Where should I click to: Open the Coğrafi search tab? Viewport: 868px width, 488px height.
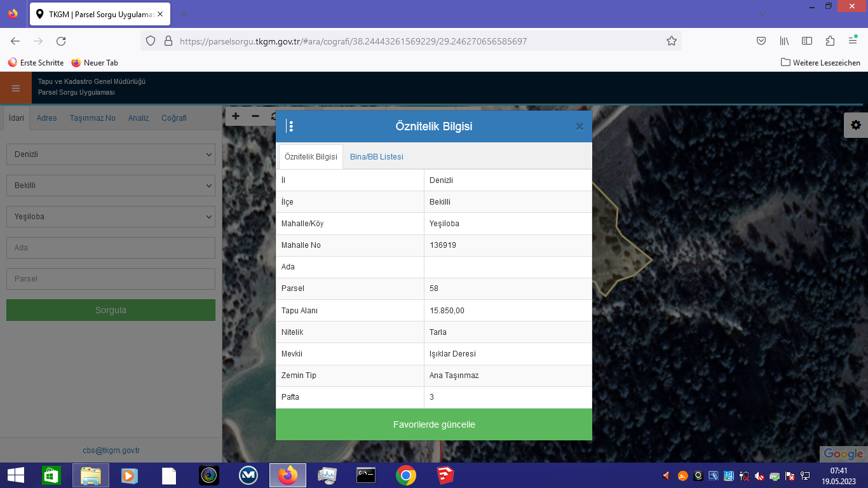pyautogui.click(x=174, y=118)
